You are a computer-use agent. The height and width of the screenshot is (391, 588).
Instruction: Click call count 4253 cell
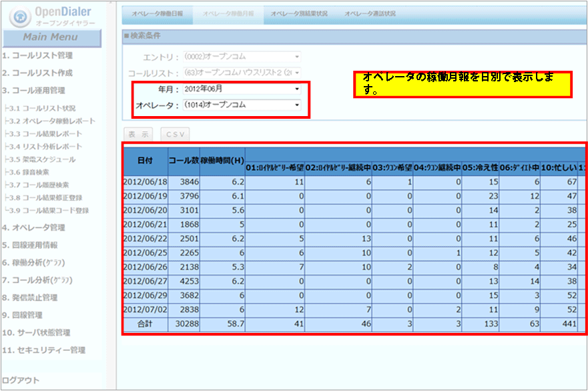point(184,282)
